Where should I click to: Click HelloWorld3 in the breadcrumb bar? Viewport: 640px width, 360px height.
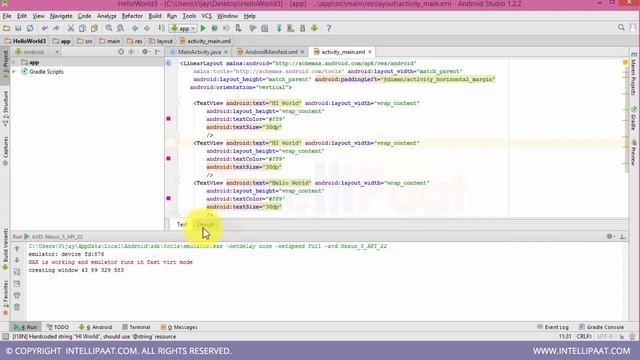26,41
